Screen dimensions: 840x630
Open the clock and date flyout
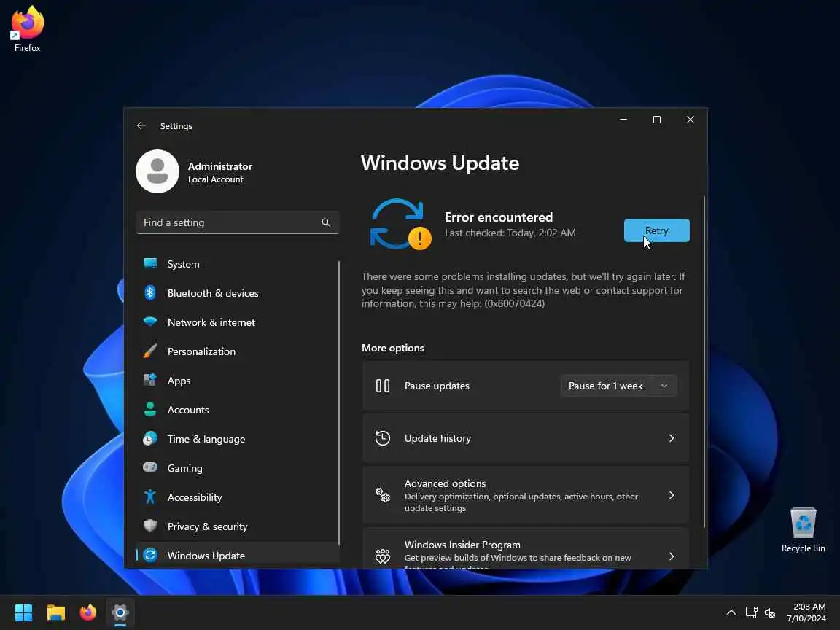tap(806, 612)
